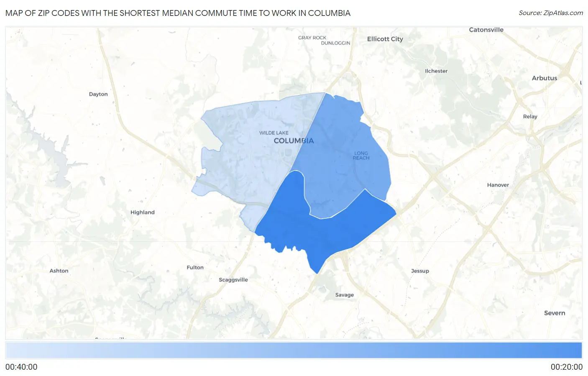The image size is (588, 376).
Task: Click the GRAY ROCK label
Action: point(312,38)
